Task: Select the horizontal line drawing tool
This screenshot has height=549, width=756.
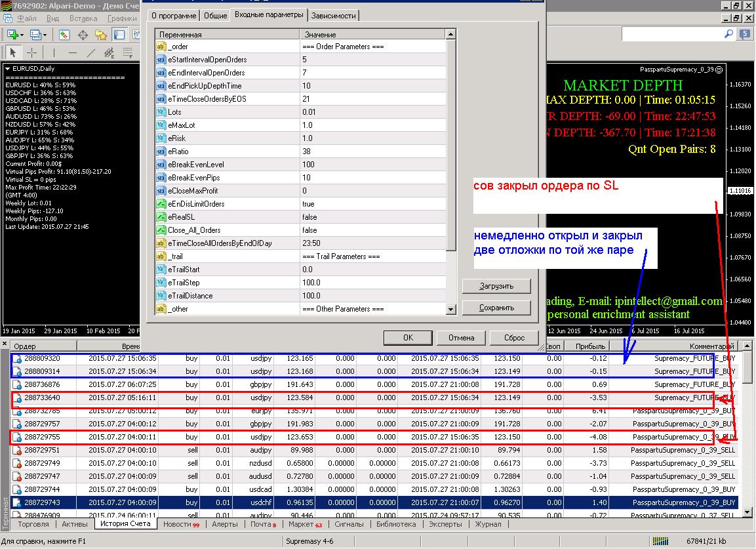Action: [x=72, y=52]
